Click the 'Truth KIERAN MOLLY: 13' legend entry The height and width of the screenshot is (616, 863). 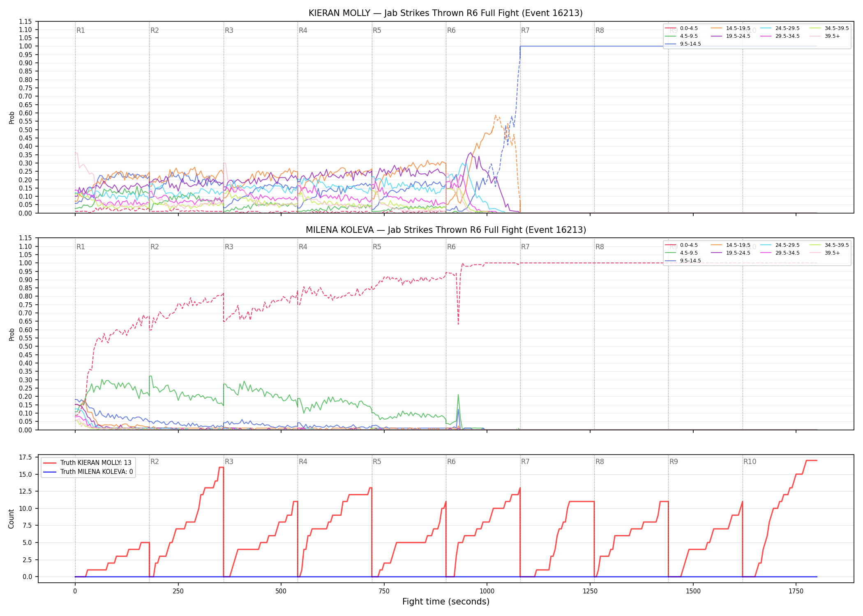click(x=88, y=463)
